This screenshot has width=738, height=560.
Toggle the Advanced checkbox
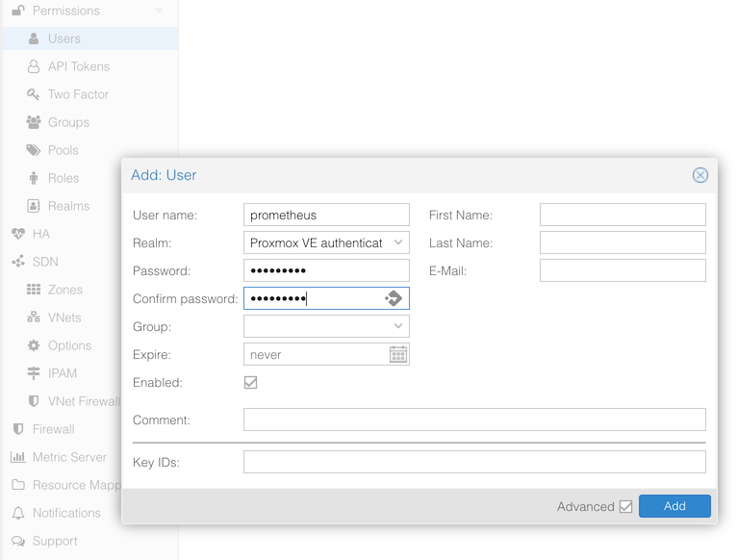[x=626, y=506]
